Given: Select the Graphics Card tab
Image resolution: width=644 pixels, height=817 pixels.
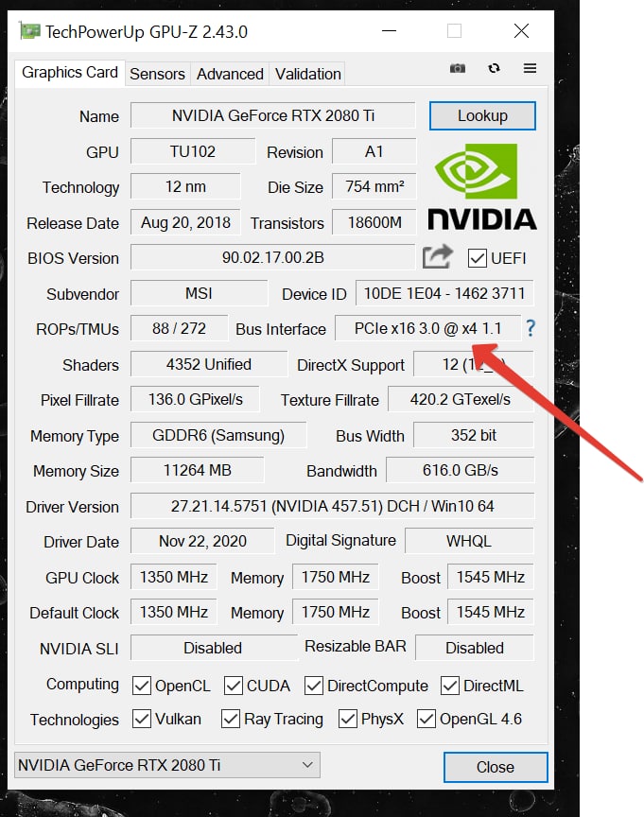Looking at the screenshot, I should pos(70,73).
